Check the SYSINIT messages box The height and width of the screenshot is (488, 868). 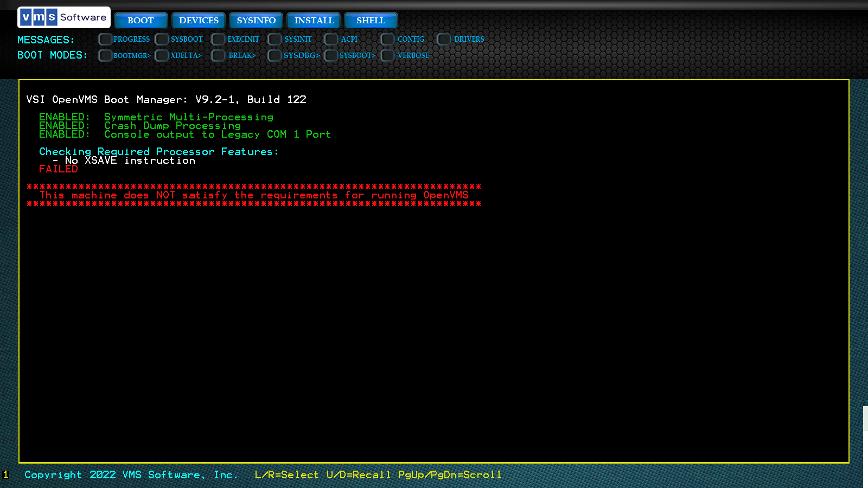coord(275,39)
